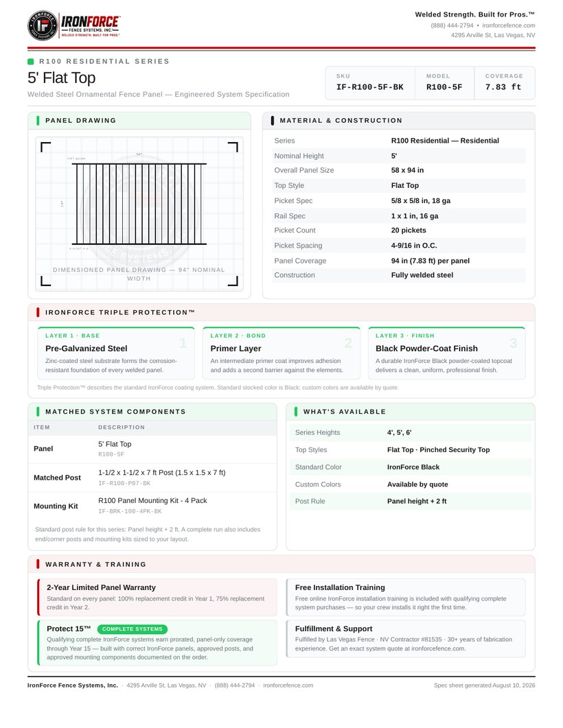Click the mounting kit SKU IF-BRK-100-4PK-BK

[130, 511]
